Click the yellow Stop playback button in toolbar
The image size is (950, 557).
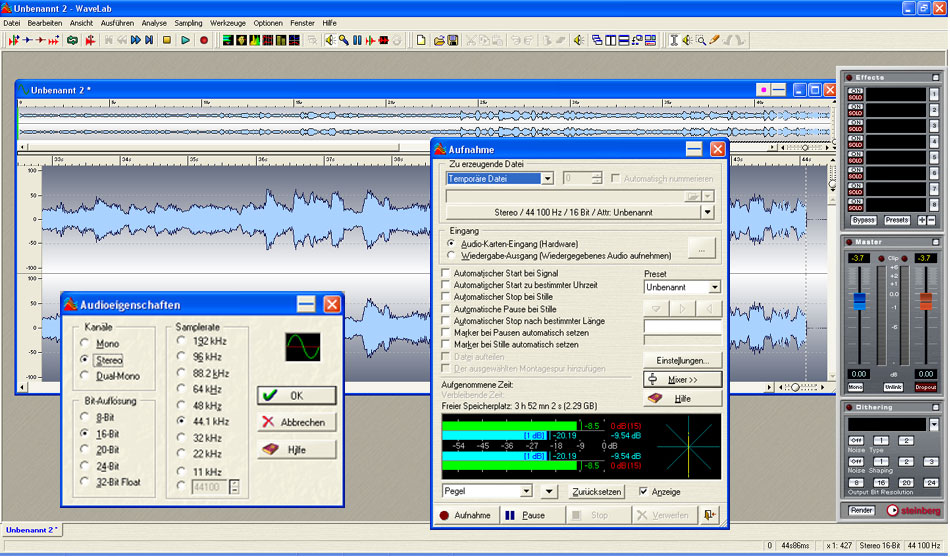click(167, 40)
